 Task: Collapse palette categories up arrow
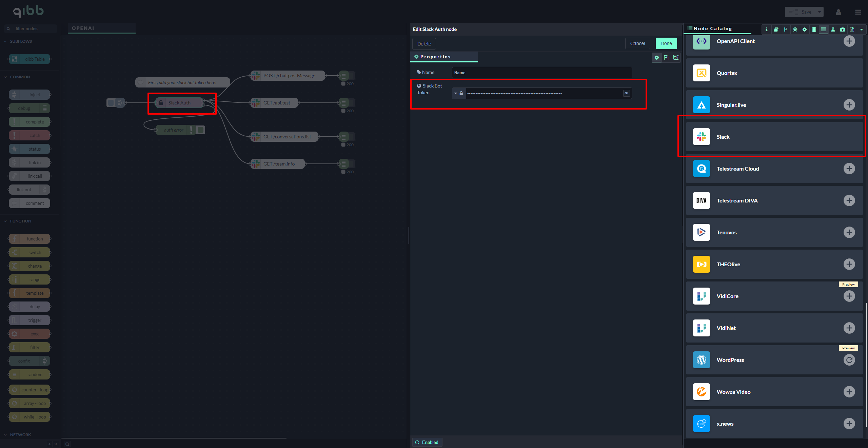tap(50, 444)
